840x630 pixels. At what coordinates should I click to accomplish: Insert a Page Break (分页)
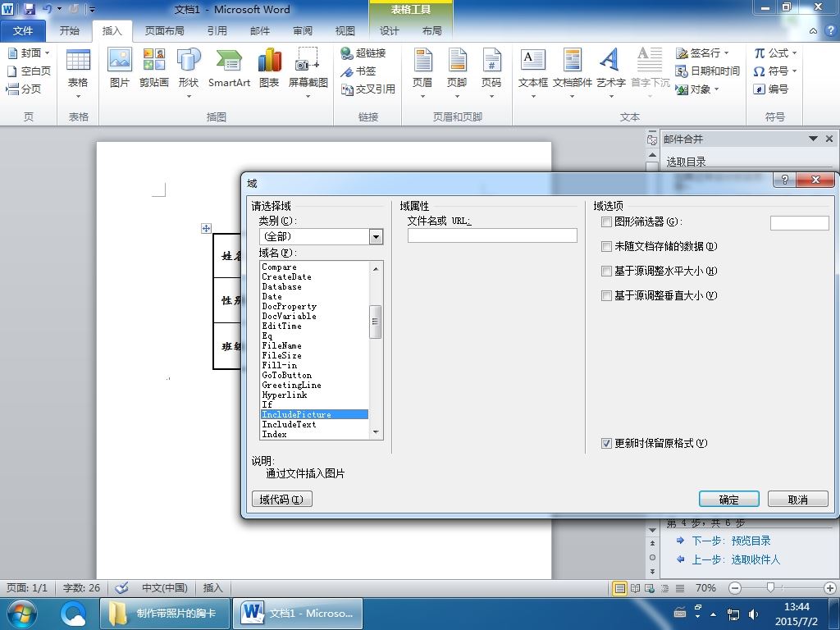(x=24, y=89)
